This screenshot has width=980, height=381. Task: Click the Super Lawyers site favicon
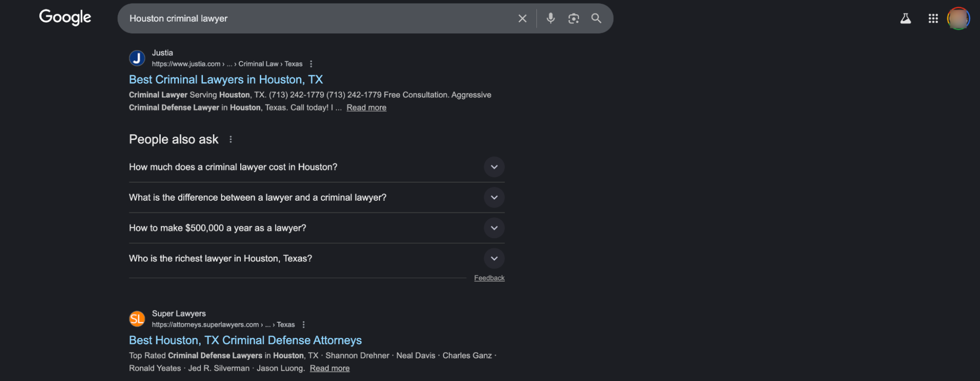pyautogui.click(x=137, y=319)
